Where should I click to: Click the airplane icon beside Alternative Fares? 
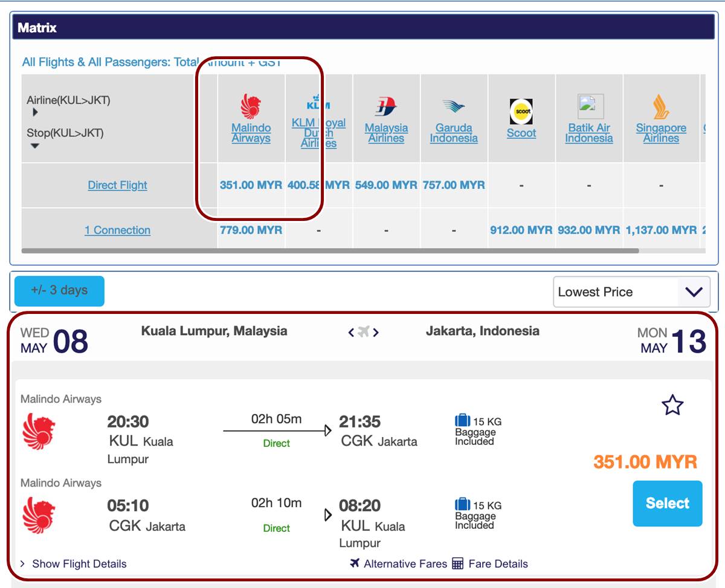coord(355,563)
